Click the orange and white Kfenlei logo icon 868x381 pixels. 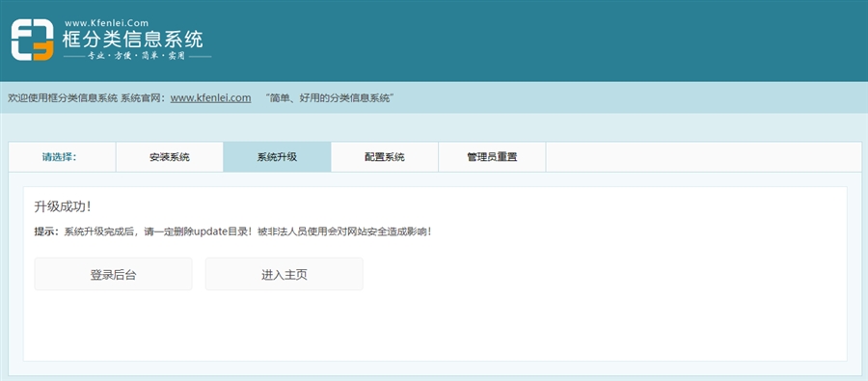(32, 40)
